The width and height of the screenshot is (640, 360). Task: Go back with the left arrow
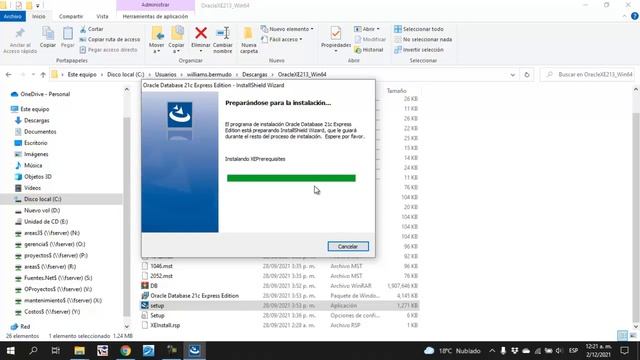point(9,75)
